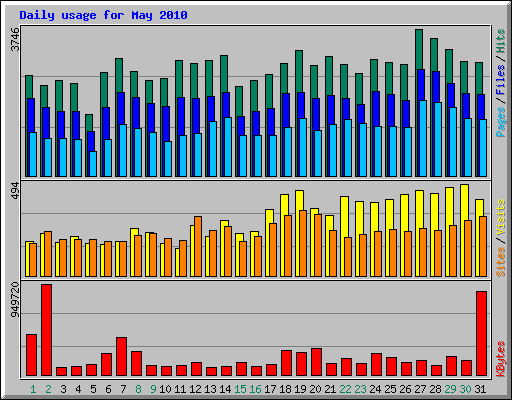Click the '494' visits axis value
Screen dimensions: 512x400
click(x=15, y=191)
